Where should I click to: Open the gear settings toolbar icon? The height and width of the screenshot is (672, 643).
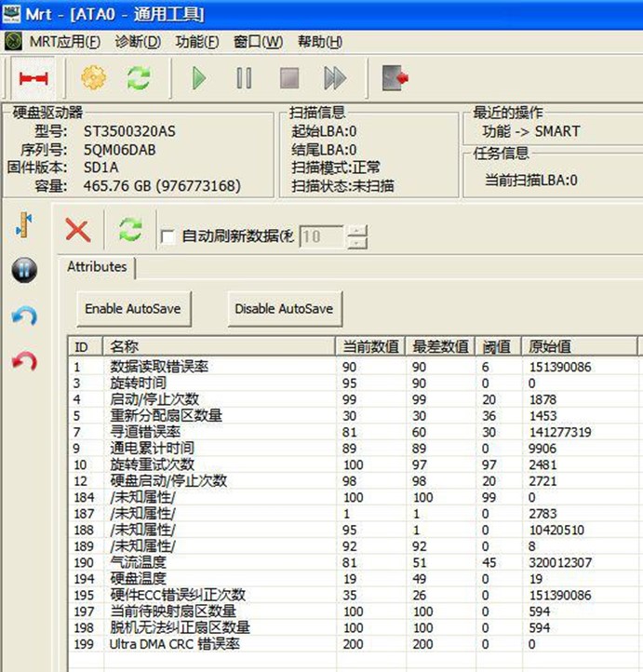coord(94,78)
